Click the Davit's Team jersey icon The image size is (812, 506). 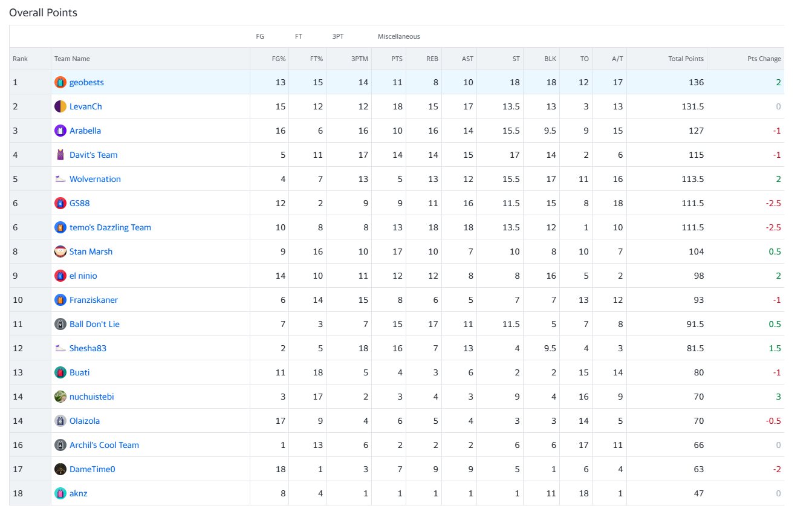(x=60, y=155)
